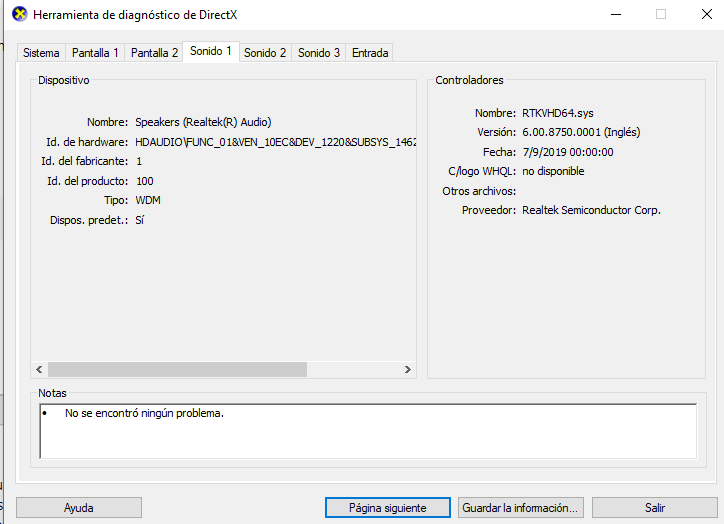724x524 pixels.
Task: Select the text Speakers (Realtek(R) Audio)
Action: pos(203,122)
